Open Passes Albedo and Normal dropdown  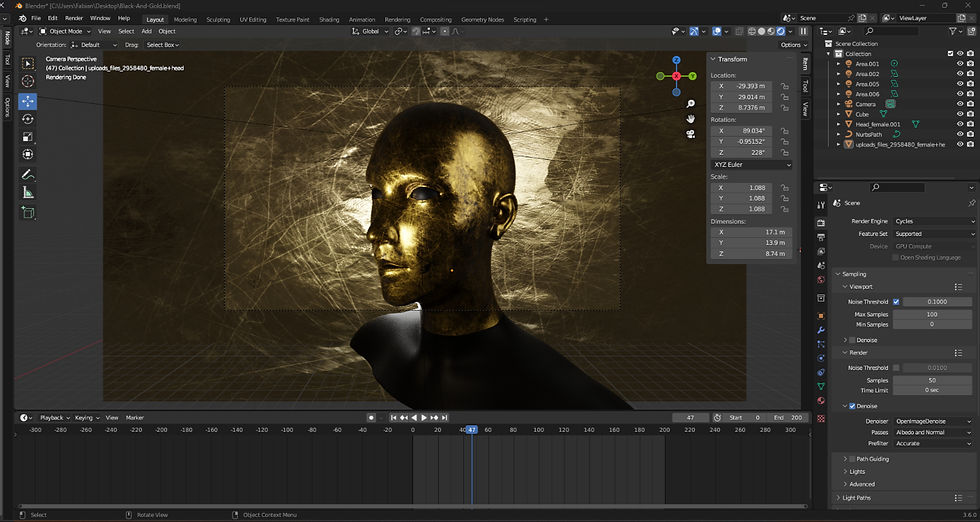pos(934,433)
